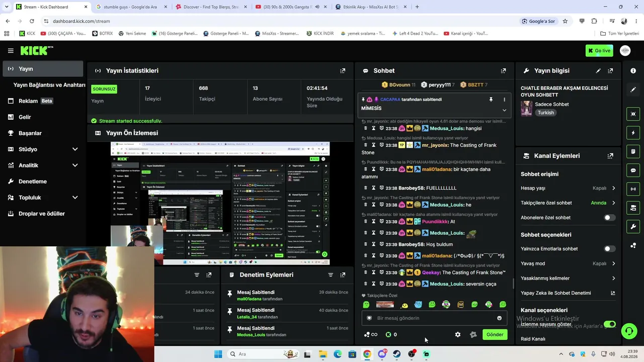
Task: Open Reklam Beta in sidebar
Action: [x=43, y=101]
